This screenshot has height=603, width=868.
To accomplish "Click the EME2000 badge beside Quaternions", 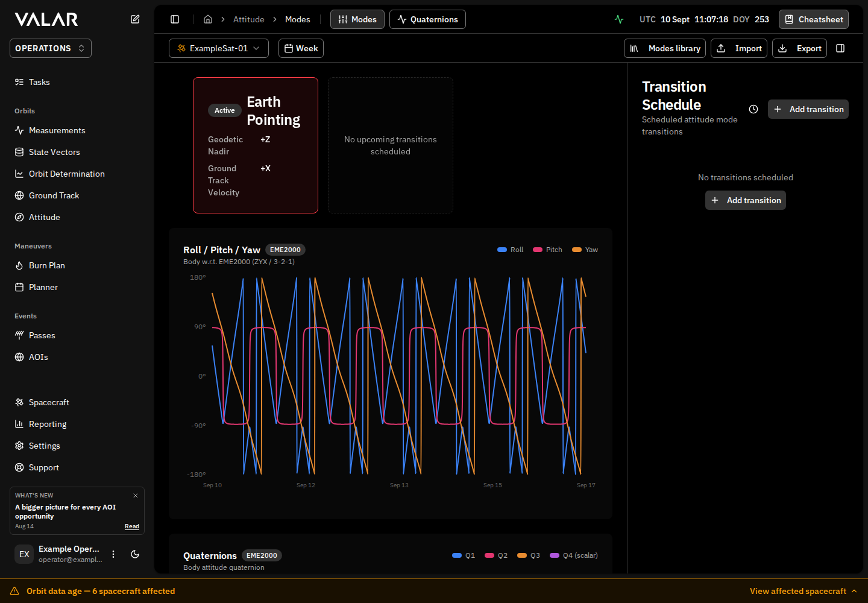I will 262,555.
